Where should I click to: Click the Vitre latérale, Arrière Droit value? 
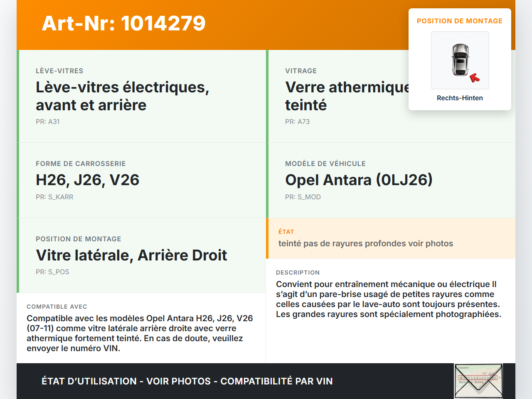click(131, 255)
